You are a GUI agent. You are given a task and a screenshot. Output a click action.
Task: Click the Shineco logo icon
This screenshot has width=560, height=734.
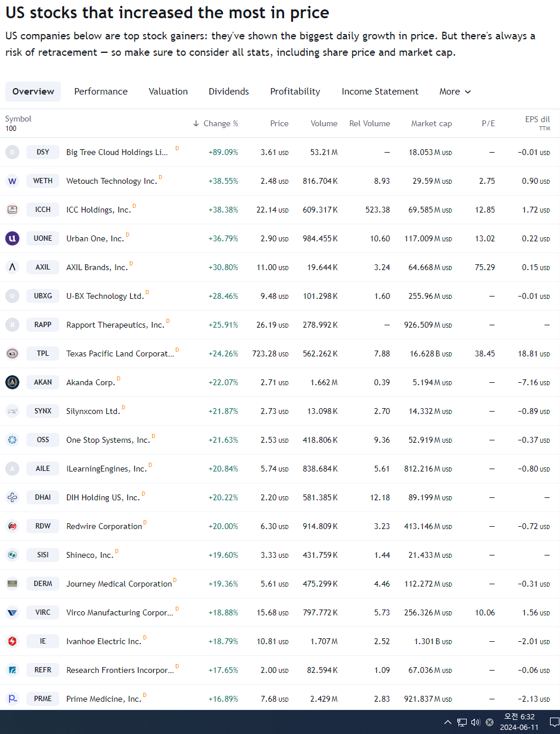click(12, 555)
